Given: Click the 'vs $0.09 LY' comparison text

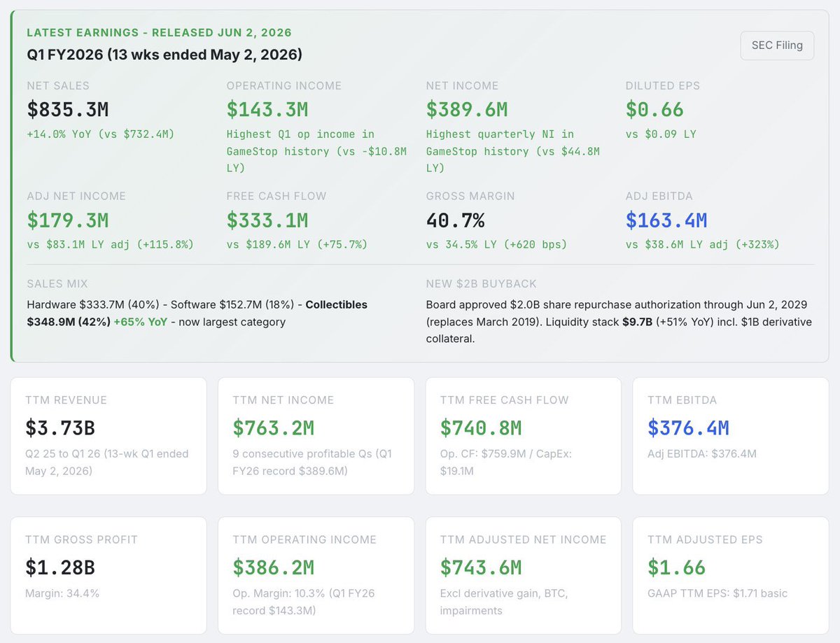Looking at the screenshot, I should pos(661,134).
